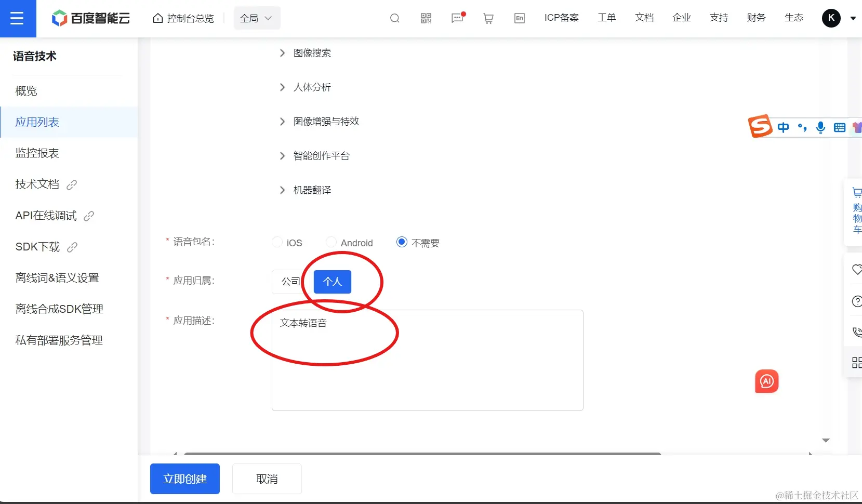Open the message notifications icon
Screen dimensions: 862x504
[458, 18]
